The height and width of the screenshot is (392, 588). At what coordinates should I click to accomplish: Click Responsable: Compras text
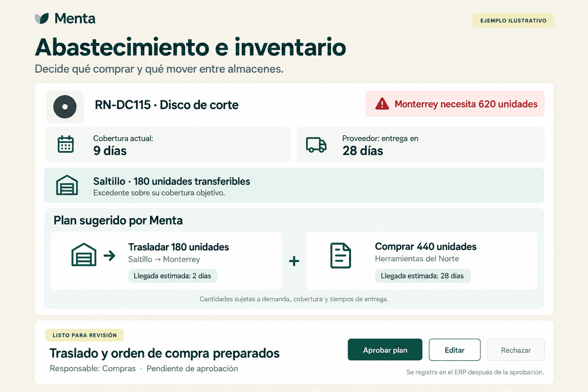93,368
